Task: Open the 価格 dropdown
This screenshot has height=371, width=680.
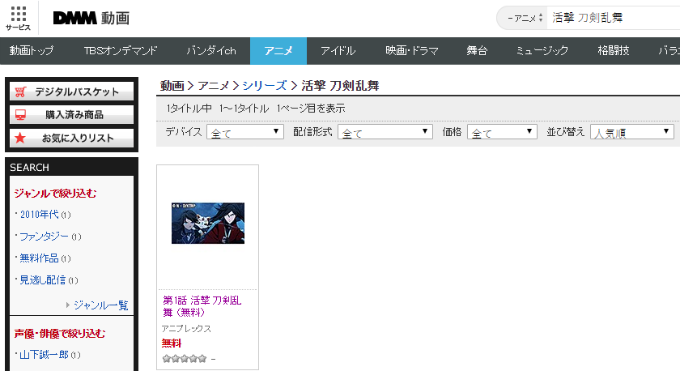Action: point(502,132)
